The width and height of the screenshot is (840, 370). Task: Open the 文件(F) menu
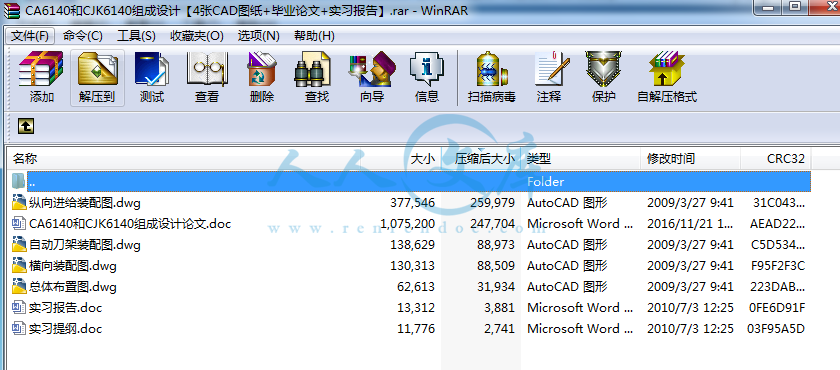click(x=30, y=36)
